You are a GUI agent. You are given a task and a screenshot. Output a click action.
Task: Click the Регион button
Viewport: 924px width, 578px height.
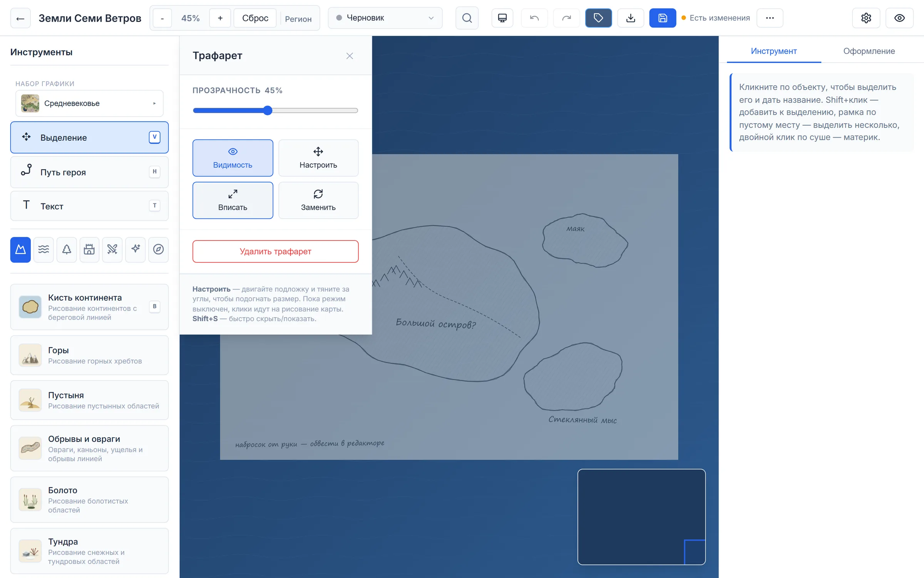point(298,19)
